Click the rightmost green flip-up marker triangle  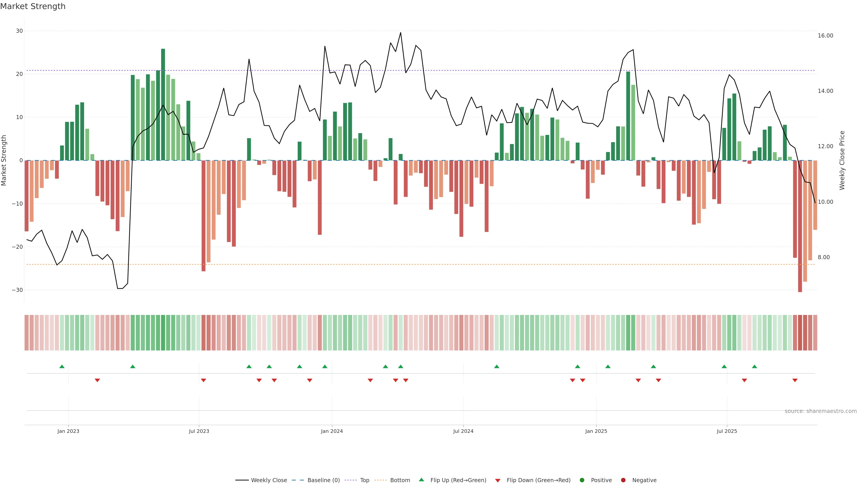[755, 366]
